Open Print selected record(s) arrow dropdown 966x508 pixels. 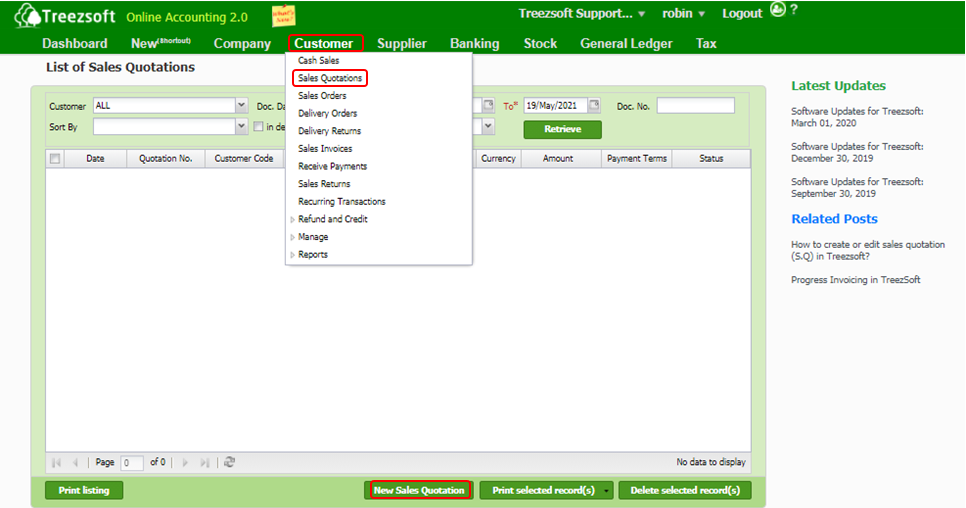606,491
